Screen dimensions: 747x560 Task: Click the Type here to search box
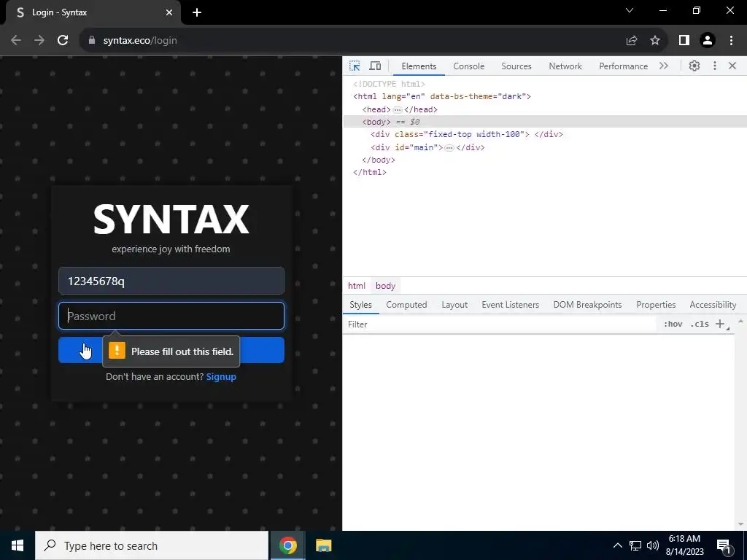click(152, 545)
